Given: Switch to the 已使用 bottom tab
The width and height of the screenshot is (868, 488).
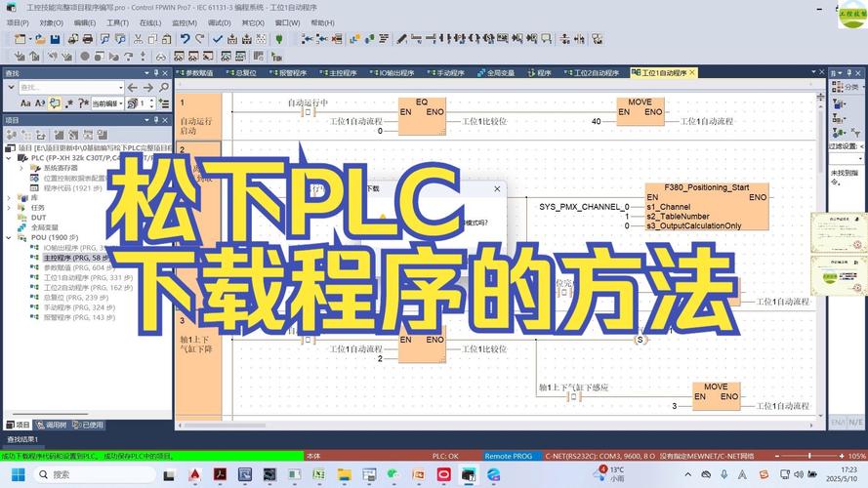Looking at the screenshot, I should coord(88,425).
